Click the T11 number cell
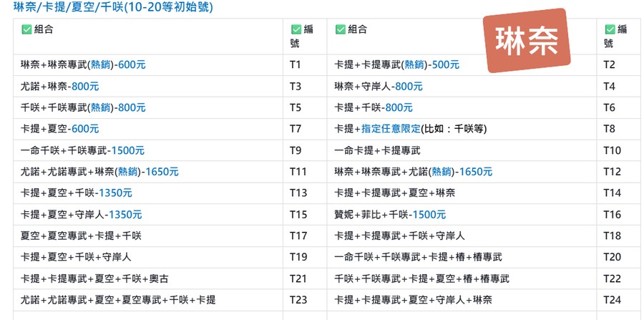Image resolution: width=644 pixels, height=320 pixels. click(298, 172)
